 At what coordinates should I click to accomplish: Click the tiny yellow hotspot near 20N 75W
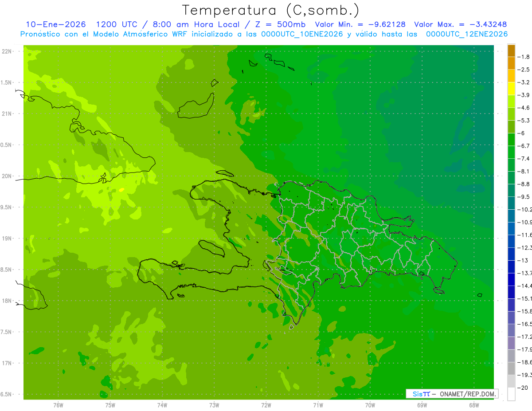tap(122, 190)
